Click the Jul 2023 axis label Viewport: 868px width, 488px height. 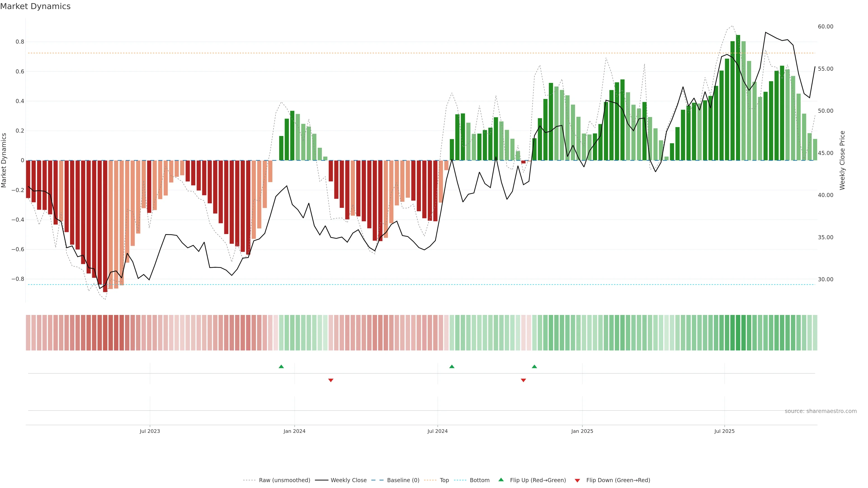coord(150,431)
